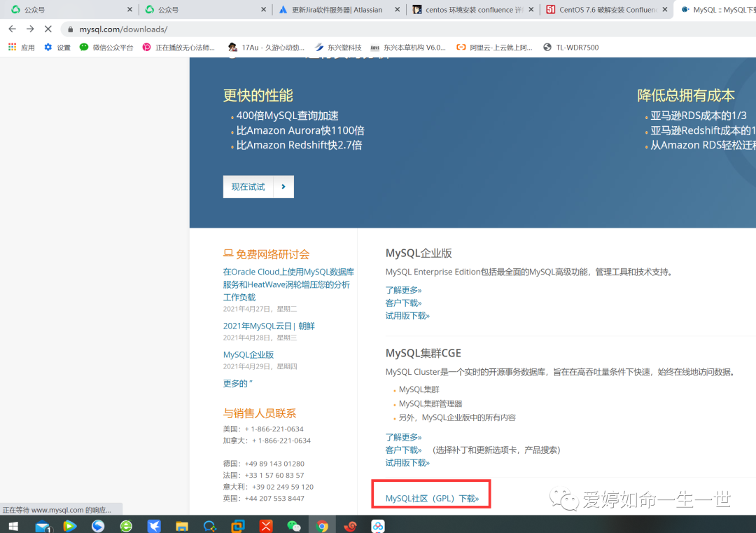Open the 东兴本草机构 V6.0 bookmark
The image size is (756, 533).
pos(408,47)
